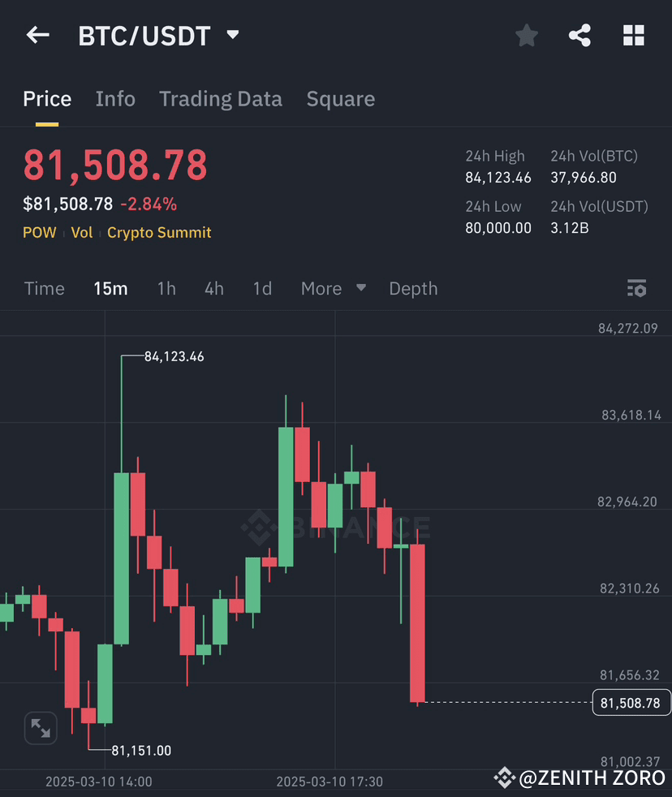This screenshot has width=672, height=797.
Task: Click the back arrow to exit chart
Action: pos(37,35)
